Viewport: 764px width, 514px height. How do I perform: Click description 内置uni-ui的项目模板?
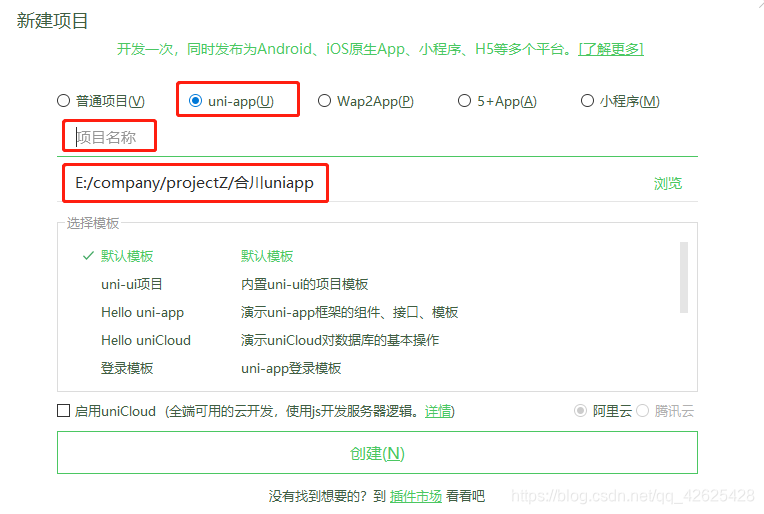coord(305,284)
